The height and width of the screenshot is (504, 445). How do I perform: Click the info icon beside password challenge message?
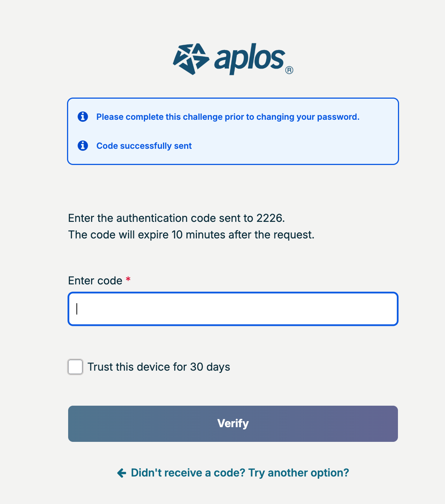83,117
